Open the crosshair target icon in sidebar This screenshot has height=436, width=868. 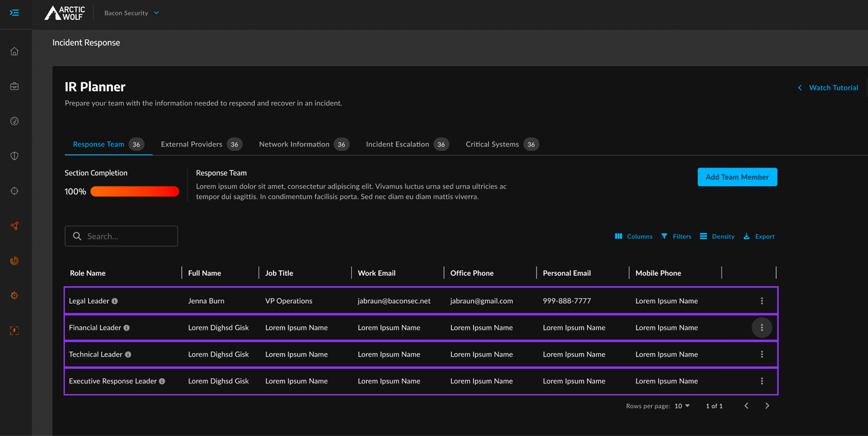point(15,191)
